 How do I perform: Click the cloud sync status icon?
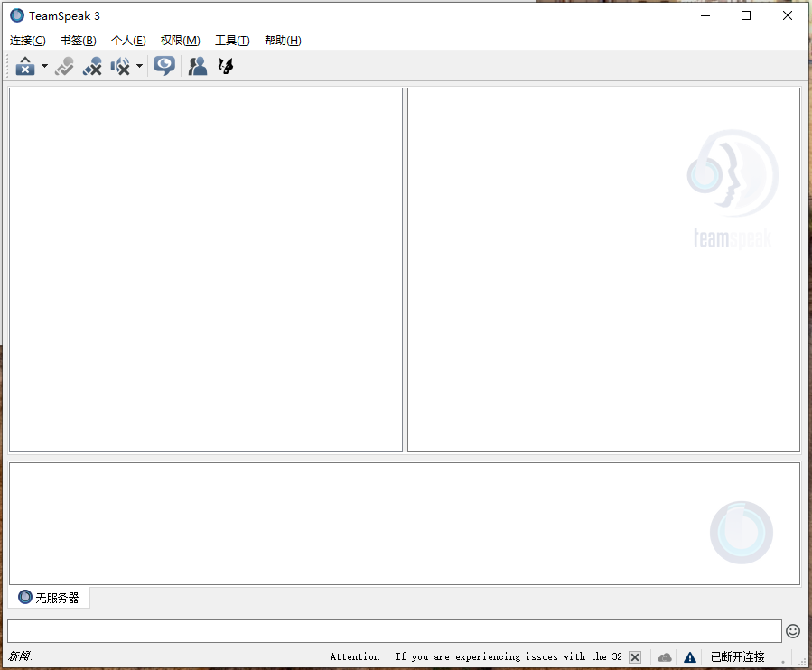[x=665, y=656]
